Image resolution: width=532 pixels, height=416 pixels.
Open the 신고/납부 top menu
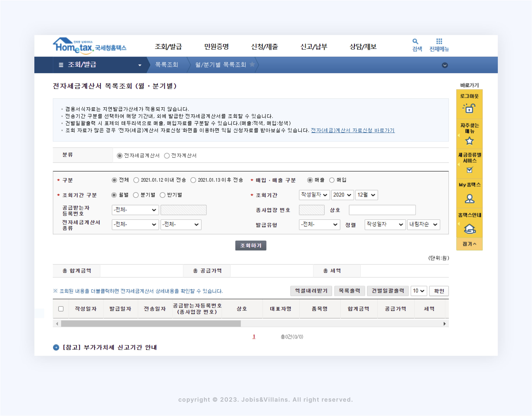[x=313, y=47]
